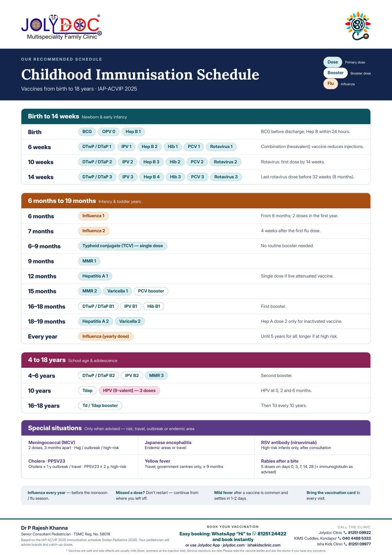Viewport: 392px width, 555px height.
Task: Click the KIMS Cuddles number 040 4488 5333
Action: click(x=357, y=538)
